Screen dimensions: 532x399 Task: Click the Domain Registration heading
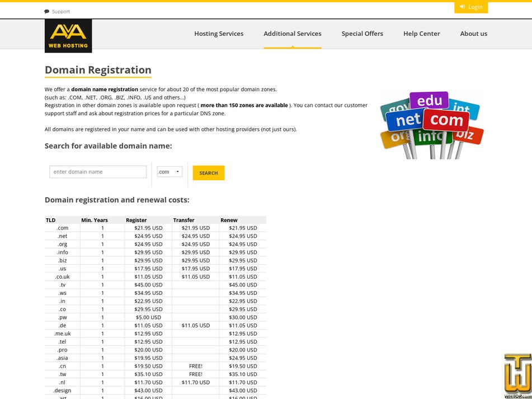pyautogui.click(x=98, y=70)
